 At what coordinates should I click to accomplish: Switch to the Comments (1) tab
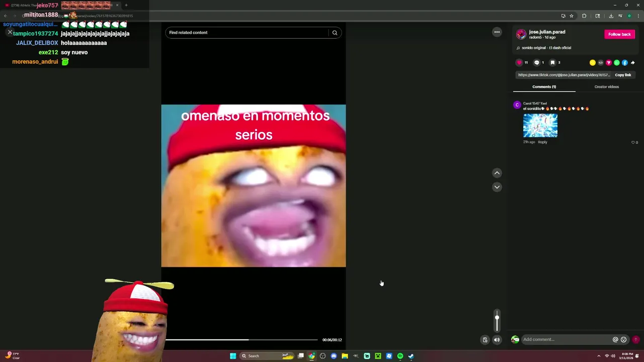coord(544,87)
